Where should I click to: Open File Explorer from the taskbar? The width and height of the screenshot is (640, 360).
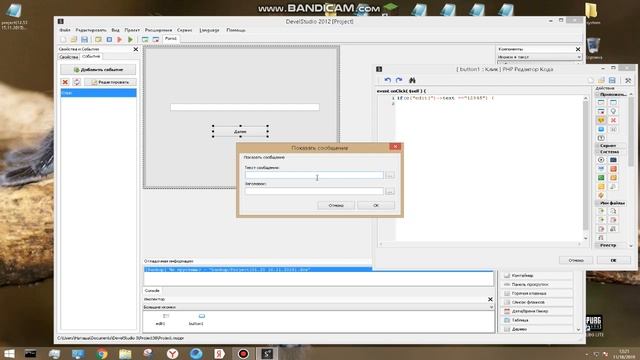click(x=126, y=353)
